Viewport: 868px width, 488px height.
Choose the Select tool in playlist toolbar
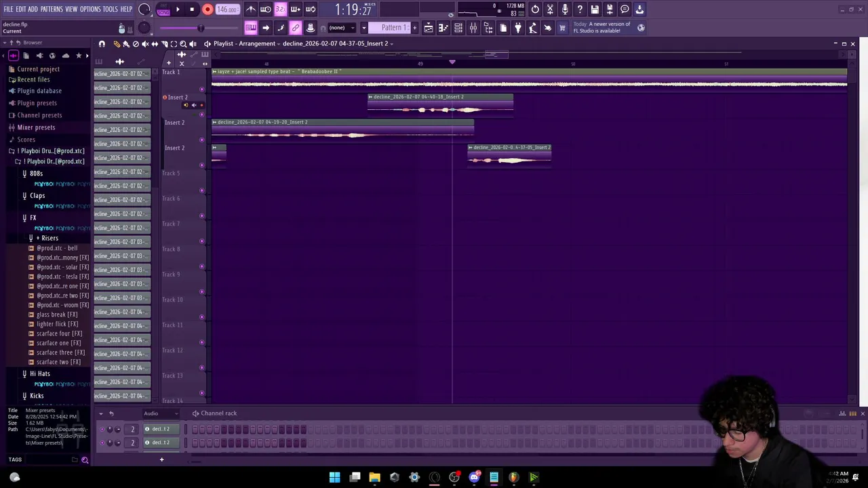[x=174, y=44]
